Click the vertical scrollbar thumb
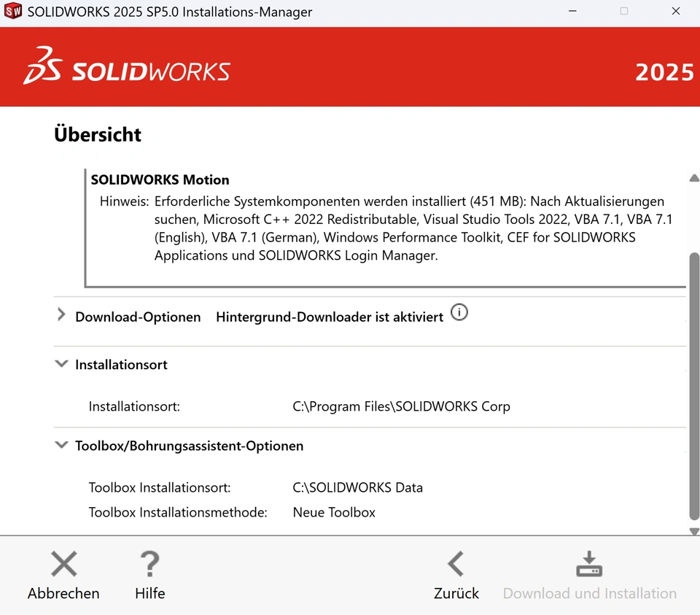700x615 pixels. [694, 387]
